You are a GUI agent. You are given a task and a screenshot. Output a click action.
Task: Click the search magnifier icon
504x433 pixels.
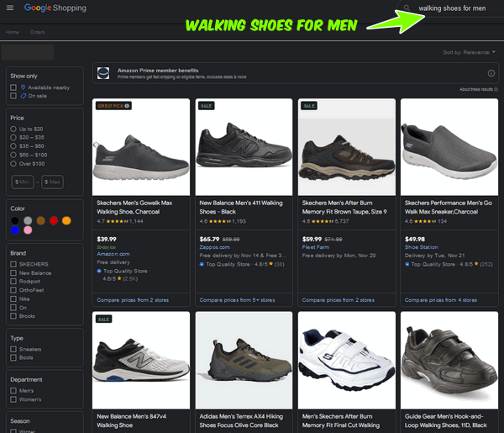pyautogui.click(x=407, y=8)
